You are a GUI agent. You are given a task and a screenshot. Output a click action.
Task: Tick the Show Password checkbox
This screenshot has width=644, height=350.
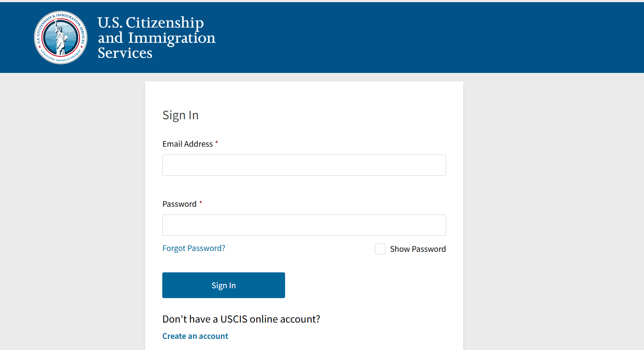click(x=380, y=249)
